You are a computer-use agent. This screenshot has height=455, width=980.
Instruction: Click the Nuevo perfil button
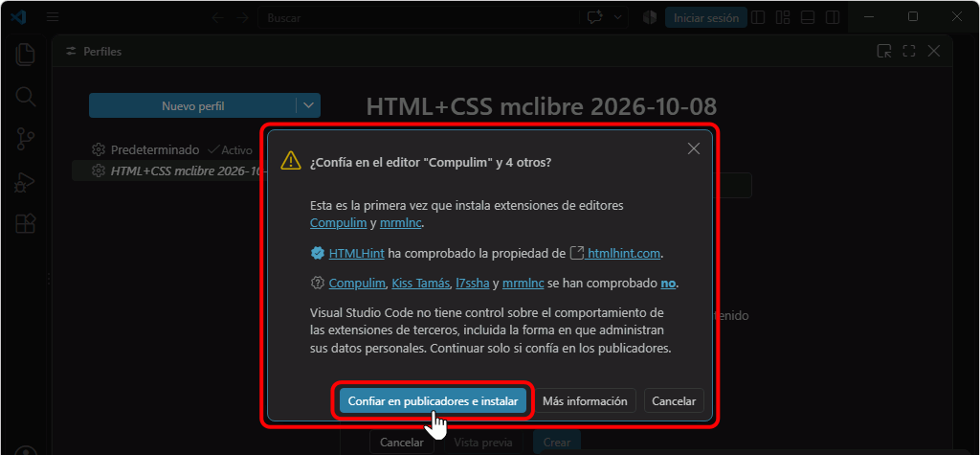tap(192, 105)
